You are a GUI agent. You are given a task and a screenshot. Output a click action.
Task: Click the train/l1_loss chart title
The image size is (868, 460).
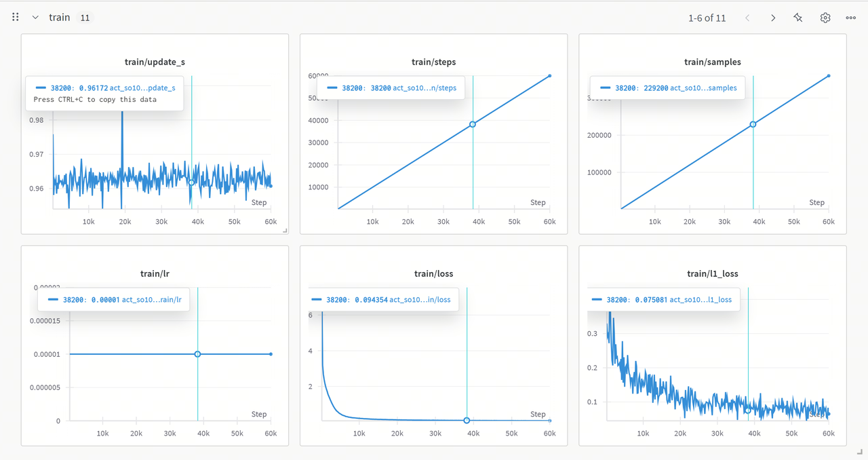pyautogui.click(x=712, y=273)
